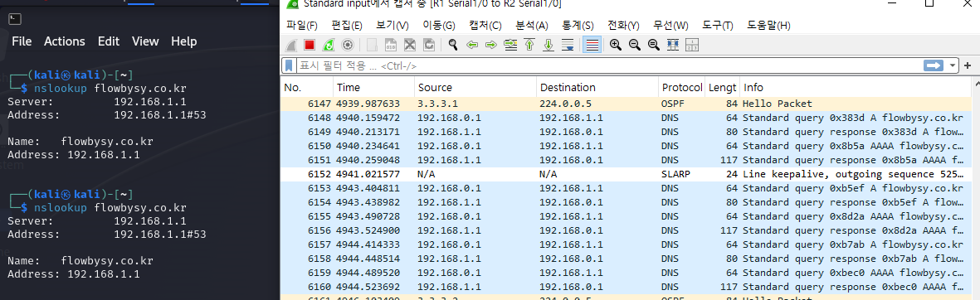Go forward to next packet arrow
This screenshot has width=980, height=300.
tap(491, 45)
